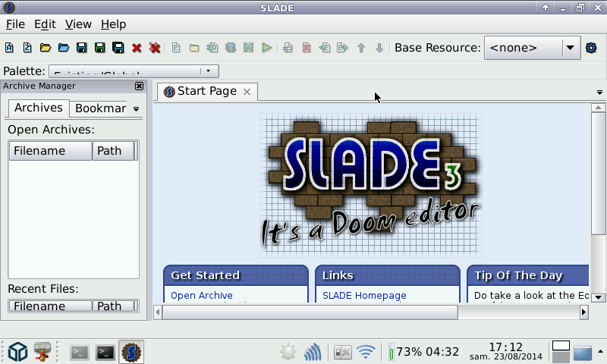The height and width of the screenshot is (364, 607).
Task: Click the Delete Entry red icon
Action: 307,48
